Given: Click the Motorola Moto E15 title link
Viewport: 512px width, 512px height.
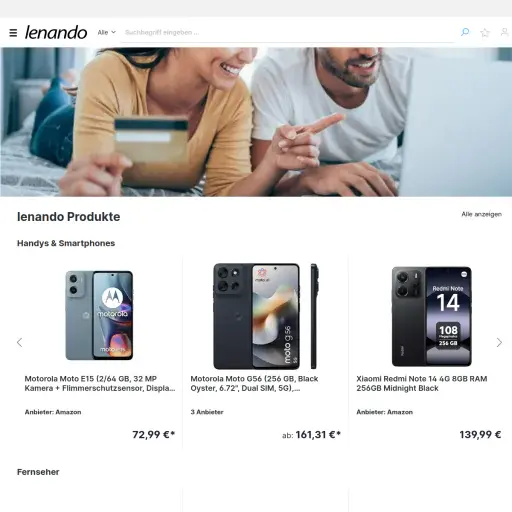Looking at the screenshot, I should point(100,383).
